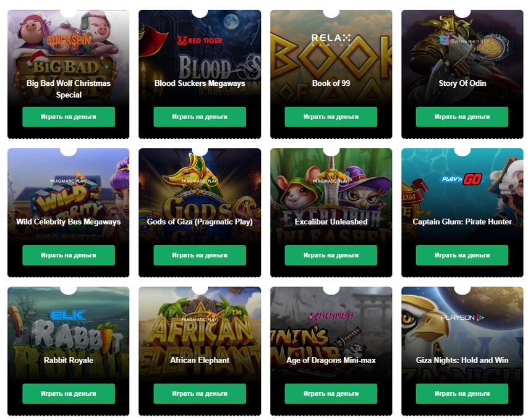
Task: Click Играть на деньги under Excalibur Unleashed
Action: click(331, 255)
